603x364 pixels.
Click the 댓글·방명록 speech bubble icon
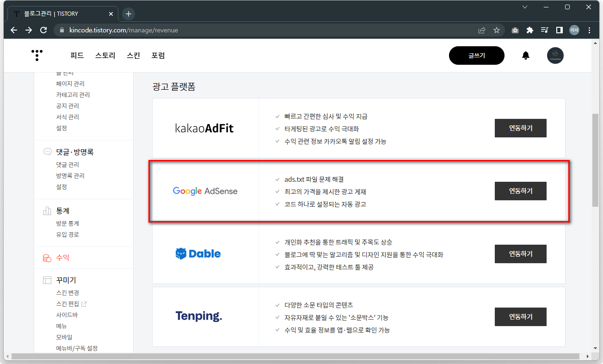click(47, 152)
